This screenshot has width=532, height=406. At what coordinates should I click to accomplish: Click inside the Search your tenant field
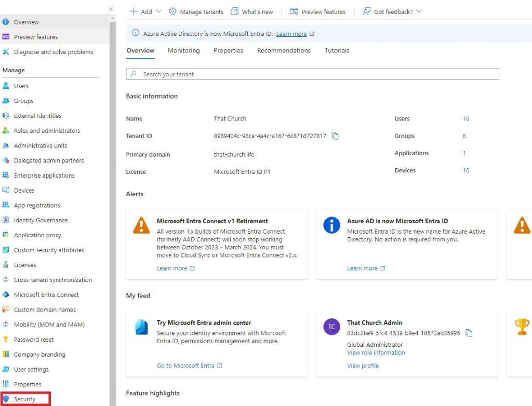coord(312,74)
